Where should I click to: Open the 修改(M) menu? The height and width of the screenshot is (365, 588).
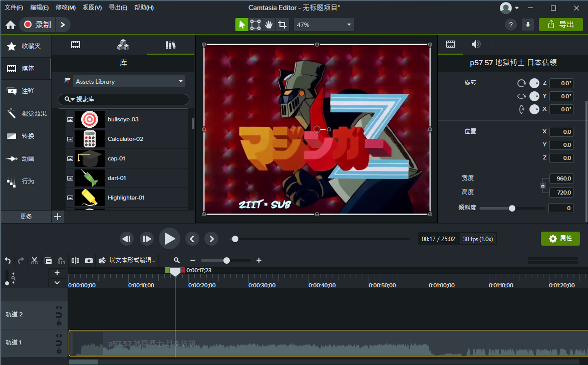(x=66, y=8)
